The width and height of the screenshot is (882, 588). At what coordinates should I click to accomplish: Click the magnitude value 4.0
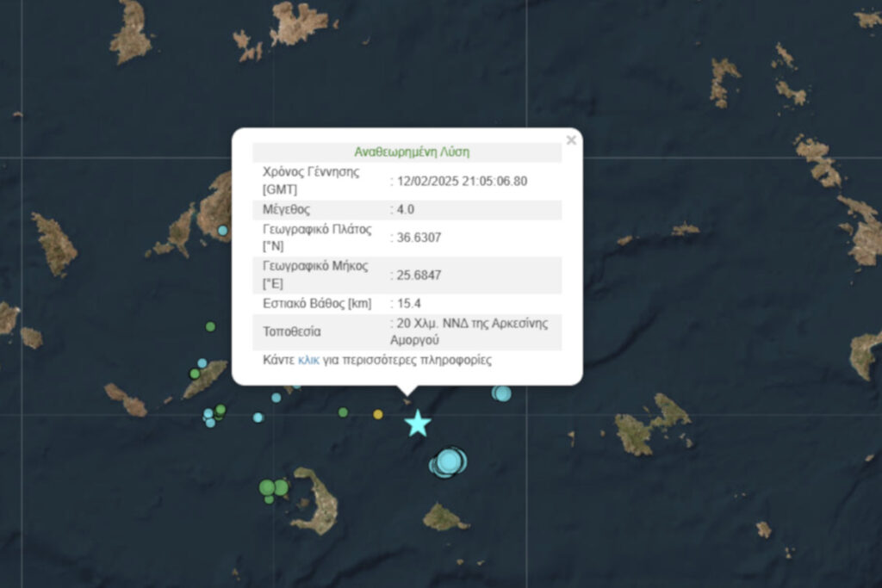[x=406, y=209]
